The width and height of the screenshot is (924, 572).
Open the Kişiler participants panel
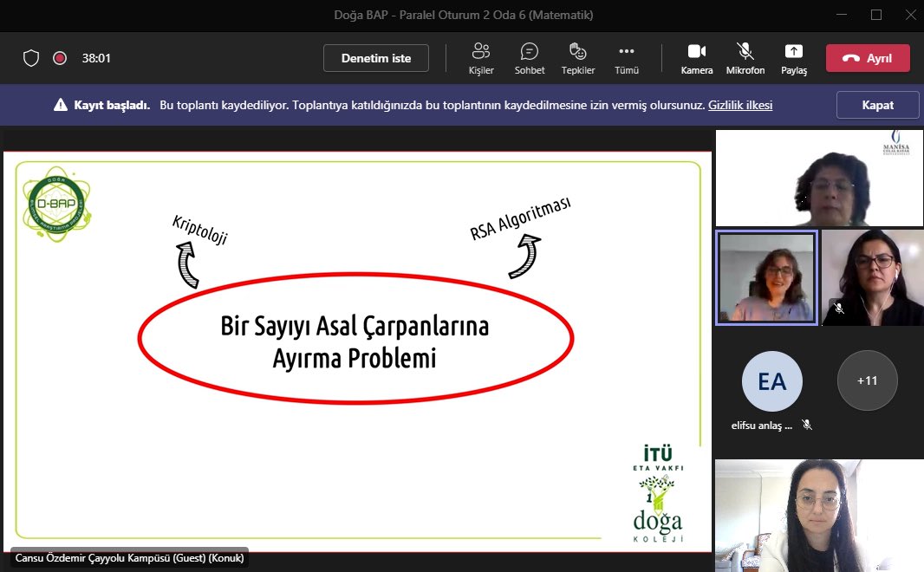[x=481, y=57]
